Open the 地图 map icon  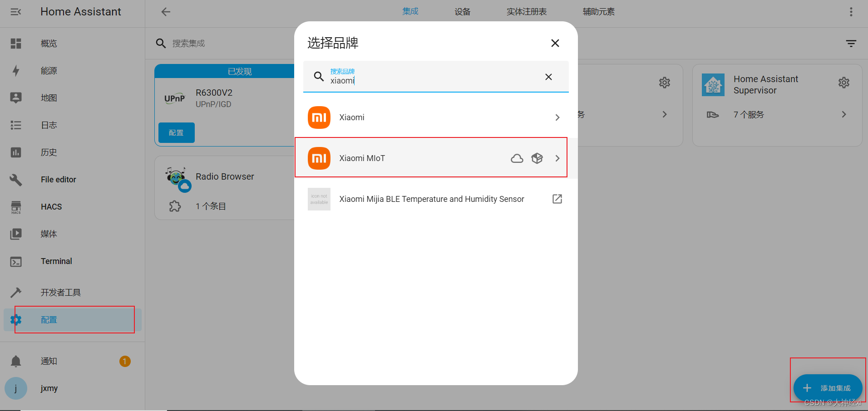16,98
